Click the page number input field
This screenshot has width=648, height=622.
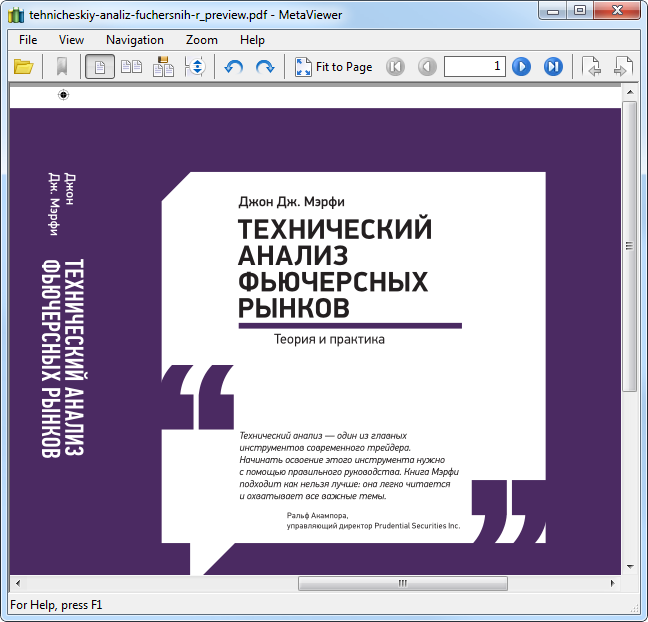[474, 67]
